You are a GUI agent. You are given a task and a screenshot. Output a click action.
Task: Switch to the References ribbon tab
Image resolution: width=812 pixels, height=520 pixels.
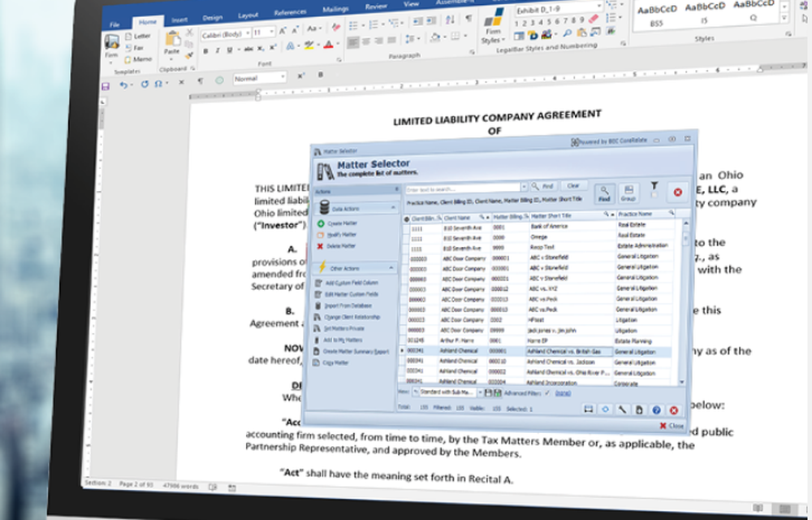[291, 12]
